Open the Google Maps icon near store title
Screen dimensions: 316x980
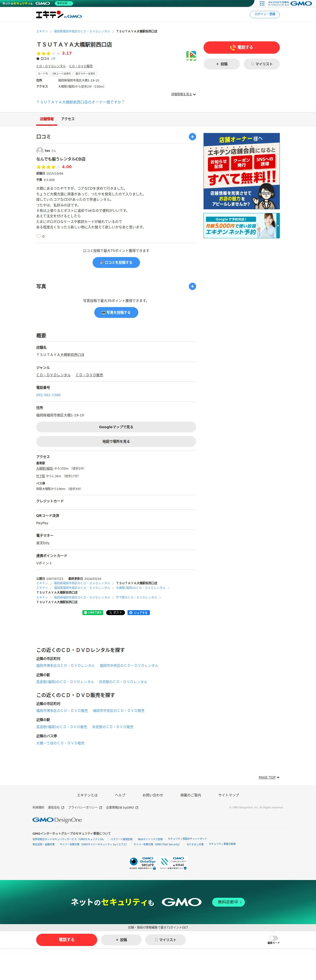[x=191, y=56]
